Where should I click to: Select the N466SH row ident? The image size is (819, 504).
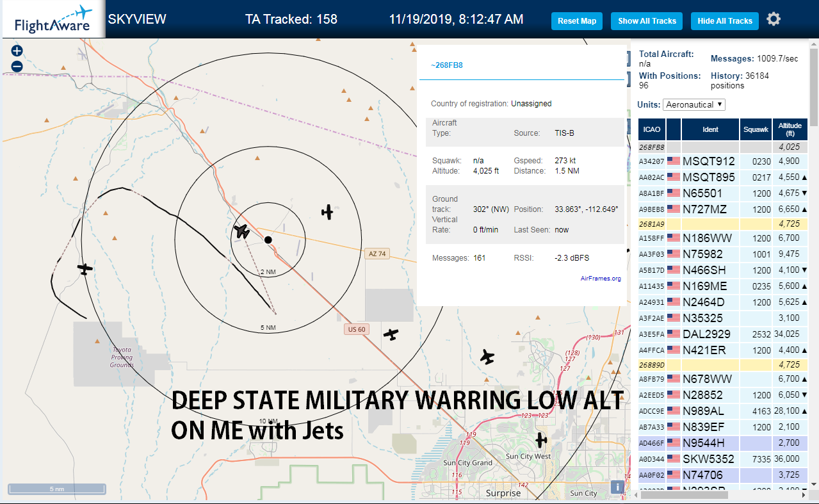click(x=705, y=270)
